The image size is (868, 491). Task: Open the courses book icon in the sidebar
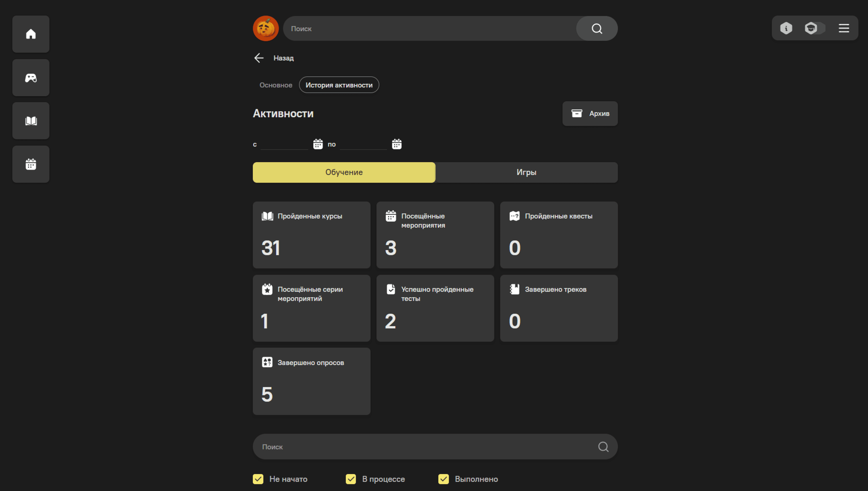coord(31,121)
